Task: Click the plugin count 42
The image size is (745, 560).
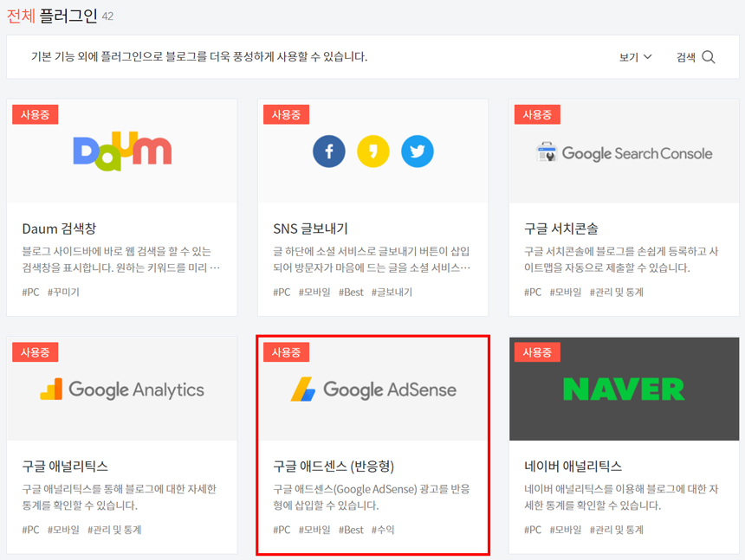Action: 108,16
